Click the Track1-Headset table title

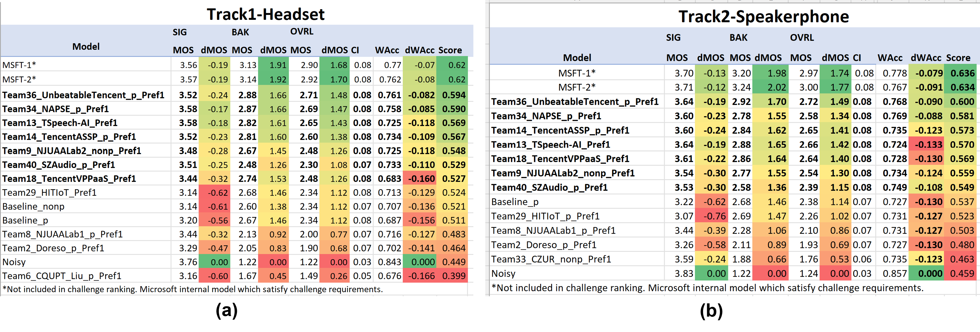266,14
